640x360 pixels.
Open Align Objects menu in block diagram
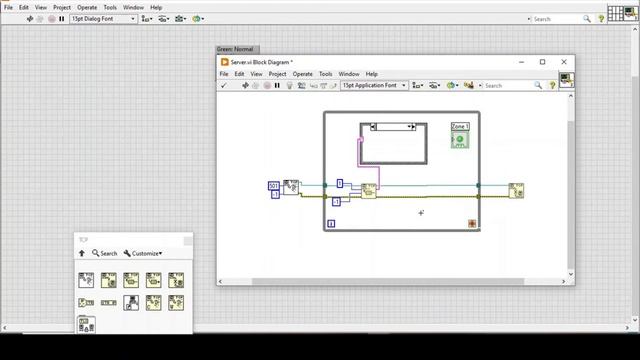(x=417, y=85)
